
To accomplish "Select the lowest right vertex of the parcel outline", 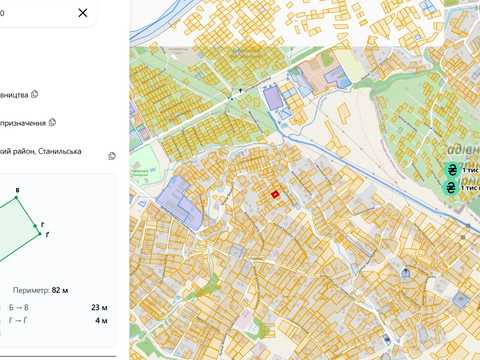I will click(x=40, y=234).
